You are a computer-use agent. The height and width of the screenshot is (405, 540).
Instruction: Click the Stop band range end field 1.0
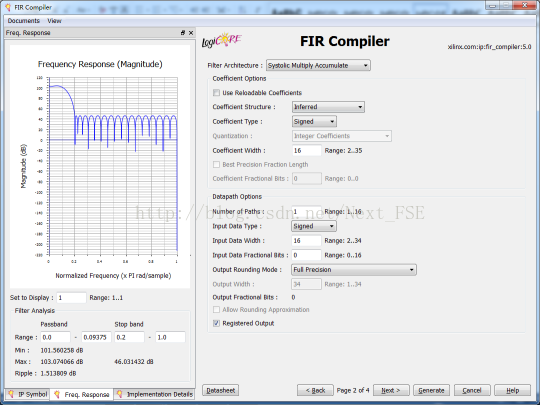coord(170,337)
